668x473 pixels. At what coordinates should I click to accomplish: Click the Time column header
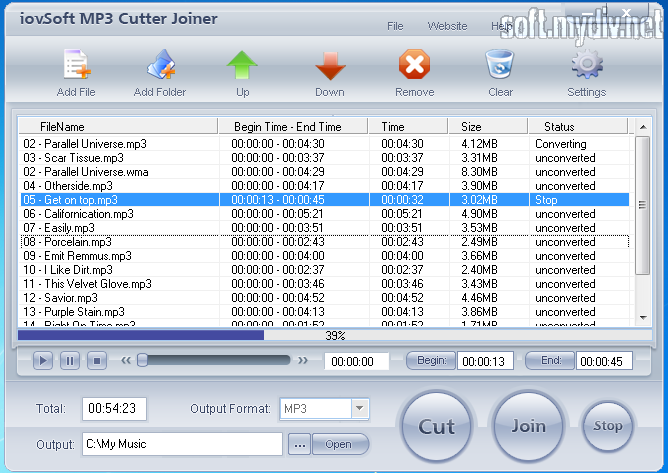tap(408, 127)
